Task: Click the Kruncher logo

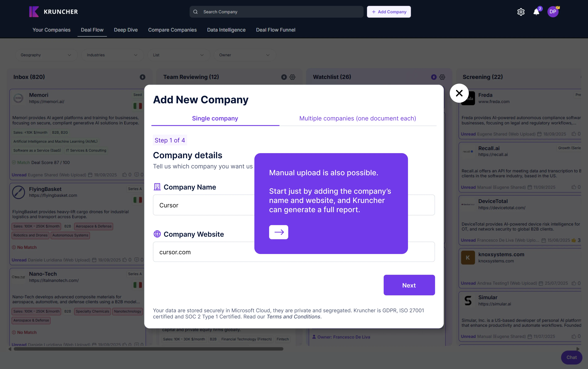Action: pos(53,12)
